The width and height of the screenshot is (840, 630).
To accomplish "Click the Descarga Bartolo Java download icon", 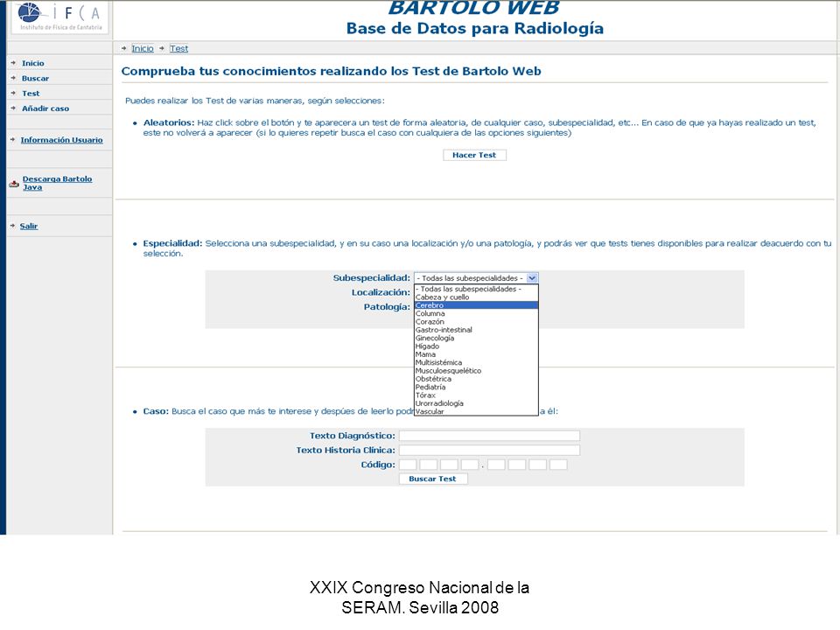I will [x=14, y=184].
